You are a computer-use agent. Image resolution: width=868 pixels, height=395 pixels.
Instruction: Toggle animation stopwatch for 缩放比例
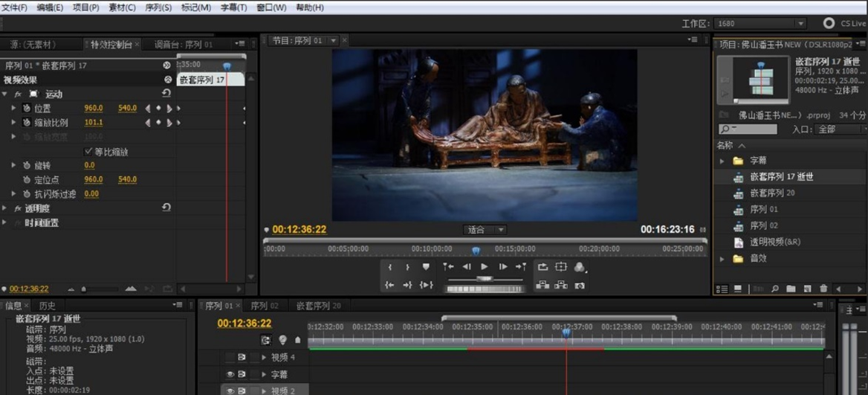pyautogui.click(x=27, y=123)
